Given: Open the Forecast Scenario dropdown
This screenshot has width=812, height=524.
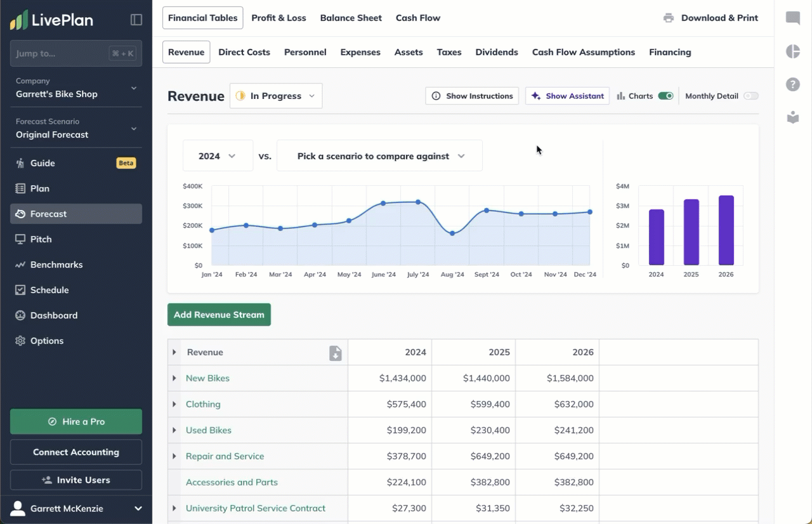Looking at the screenshot, I should (x=76, y=129).
